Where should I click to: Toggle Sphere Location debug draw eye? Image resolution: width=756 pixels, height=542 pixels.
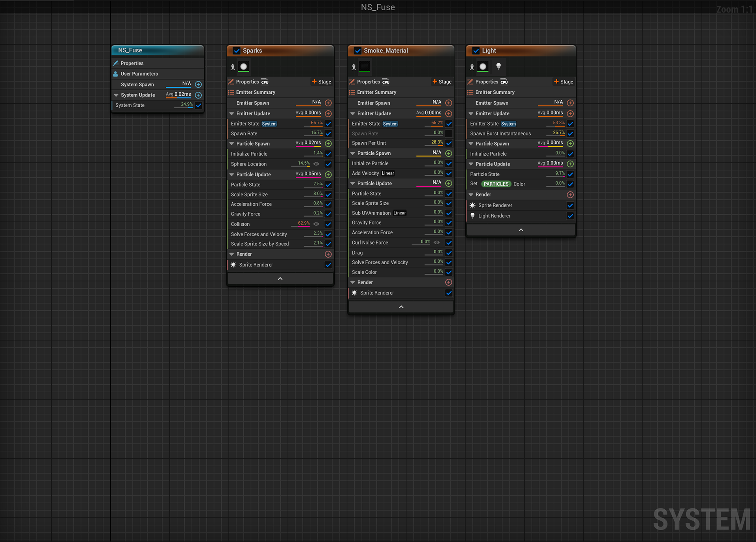(x=316, y=164)
